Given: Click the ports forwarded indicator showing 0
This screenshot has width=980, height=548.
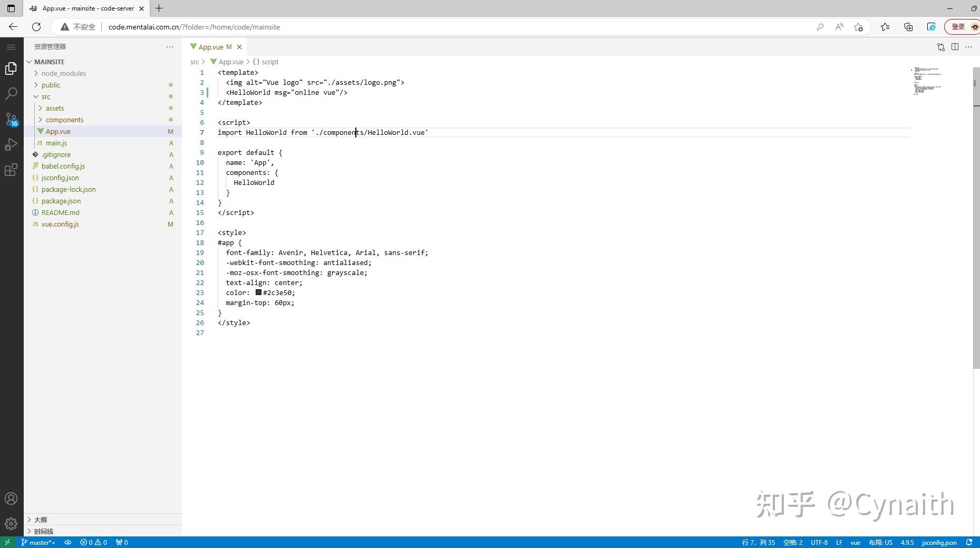Looking at the screenshot, I should tap(122, 542).
